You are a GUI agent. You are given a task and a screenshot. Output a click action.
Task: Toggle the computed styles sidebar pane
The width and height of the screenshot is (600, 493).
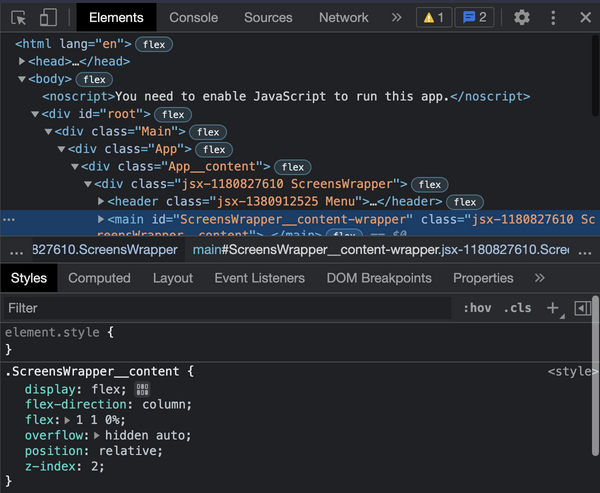(x=581, y=308)
